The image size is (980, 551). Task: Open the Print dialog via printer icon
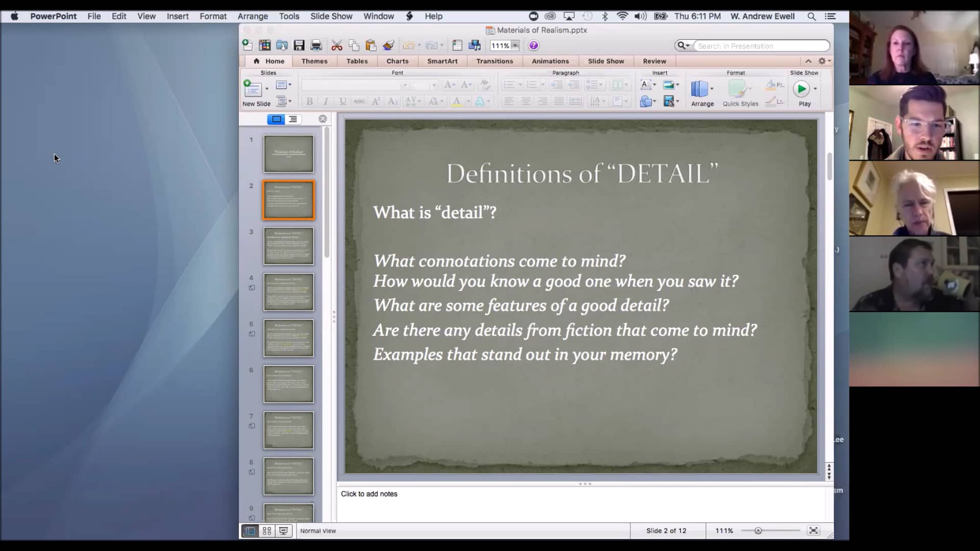pos(316,45)
